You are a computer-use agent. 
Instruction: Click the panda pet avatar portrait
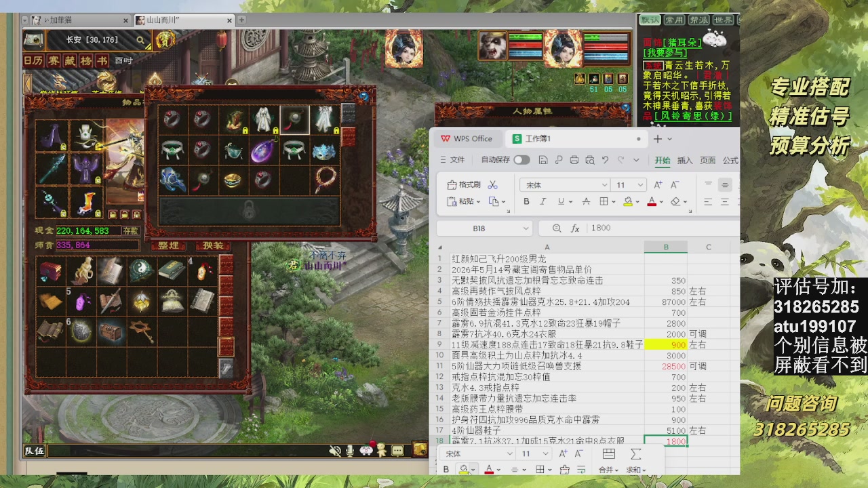[x=492, y=46]
